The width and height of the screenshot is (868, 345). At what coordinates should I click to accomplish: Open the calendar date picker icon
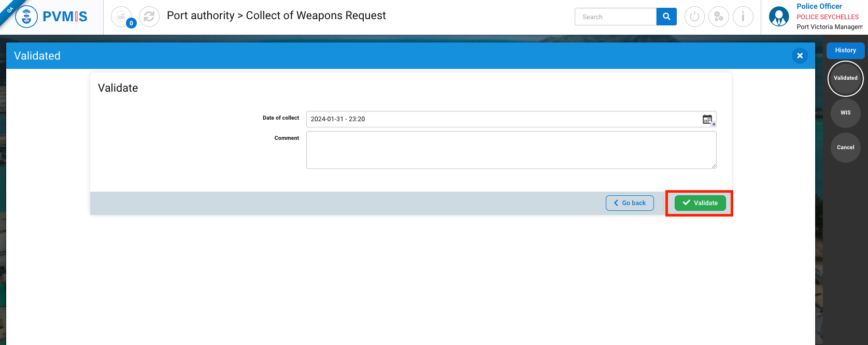(x=707, y=119)
